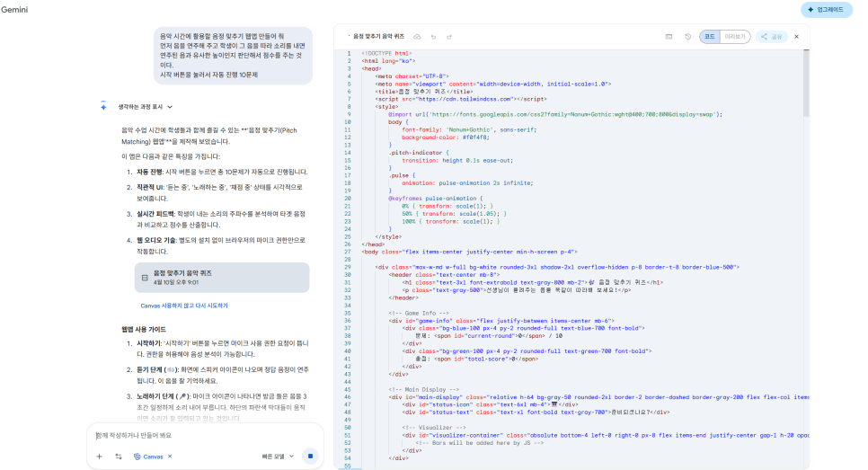Viewport: 868px width, 470px height.
Task: Switch to the 코드 tab
Action: [710, 37]
